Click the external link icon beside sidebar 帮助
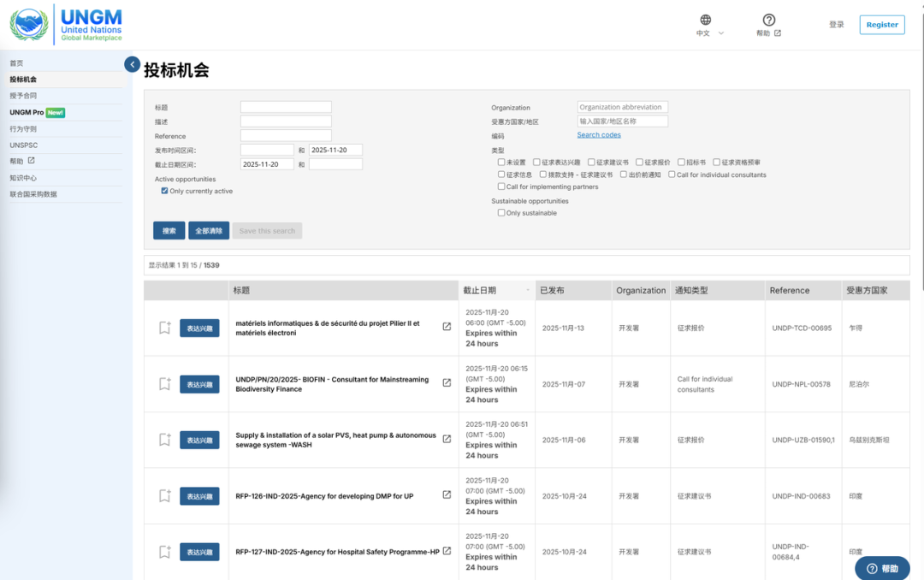Screen dimensions: 924x580 (x=31, y=161)
